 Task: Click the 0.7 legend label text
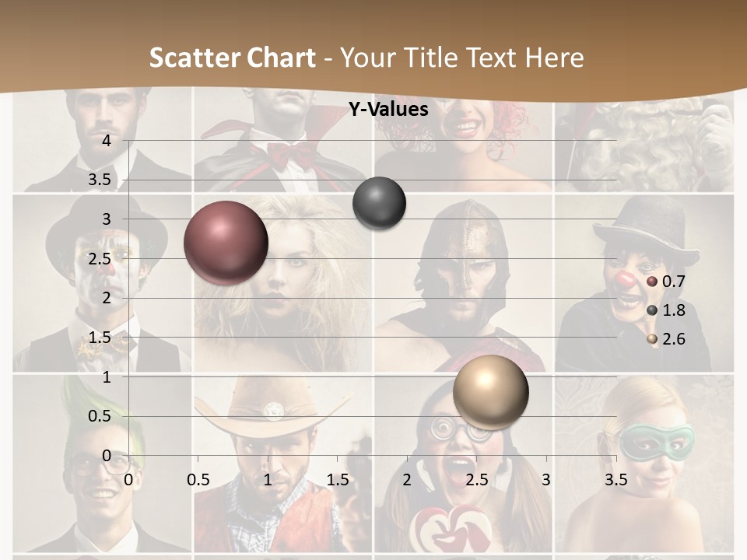click(673, 282)
